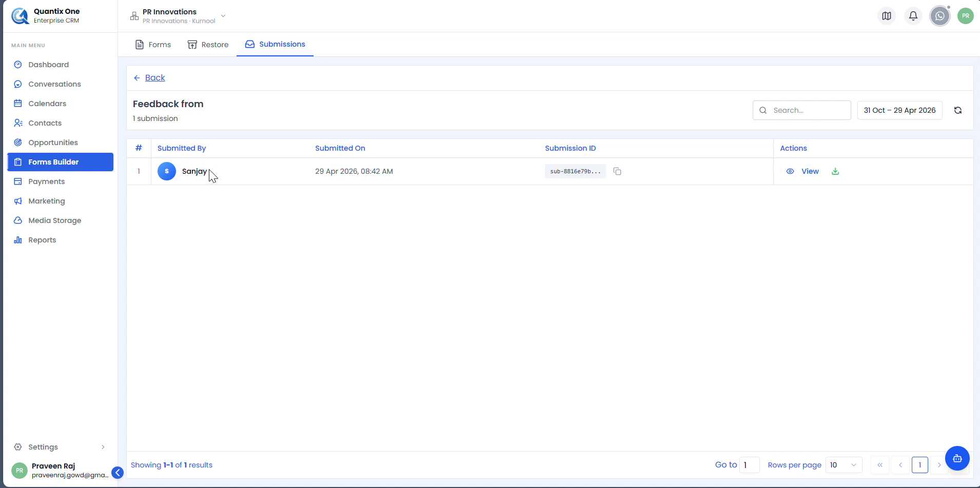Open Marketing in sidebar
This screenshot has height=488, width=980.
(x=61, y=201)
